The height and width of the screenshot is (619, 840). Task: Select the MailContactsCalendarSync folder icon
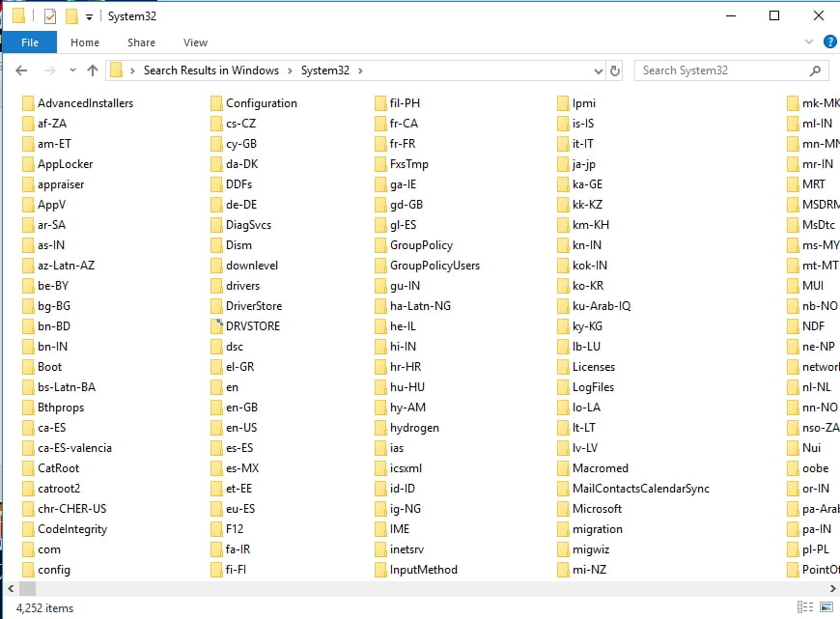pyautogui.click(x=563, y=489)
